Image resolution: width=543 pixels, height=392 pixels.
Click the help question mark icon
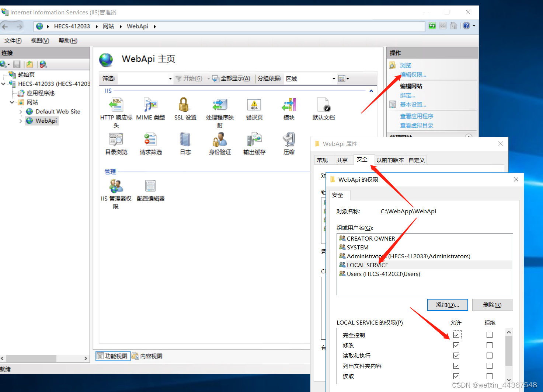466,26
